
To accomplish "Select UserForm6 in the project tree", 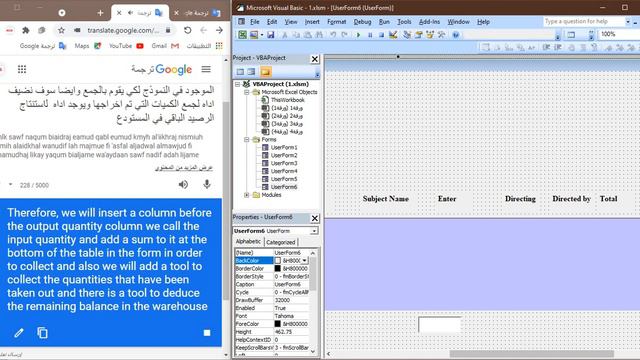I will pos(284,187).
